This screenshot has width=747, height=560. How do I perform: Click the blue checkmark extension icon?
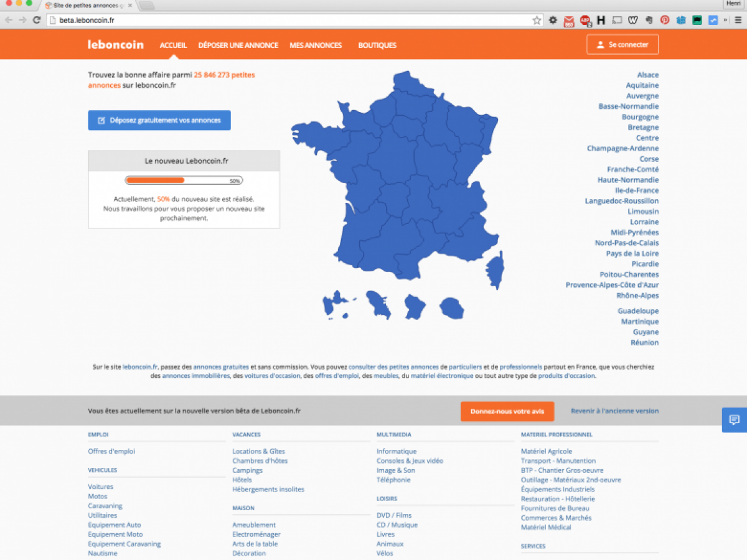click(x=713, y=20)
